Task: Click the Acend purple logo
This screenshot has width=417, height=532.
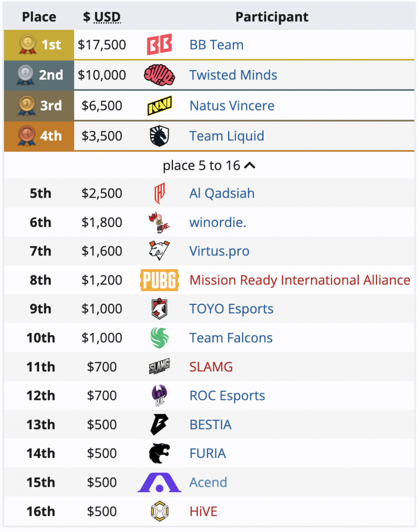Action: (x=159, y=482)
